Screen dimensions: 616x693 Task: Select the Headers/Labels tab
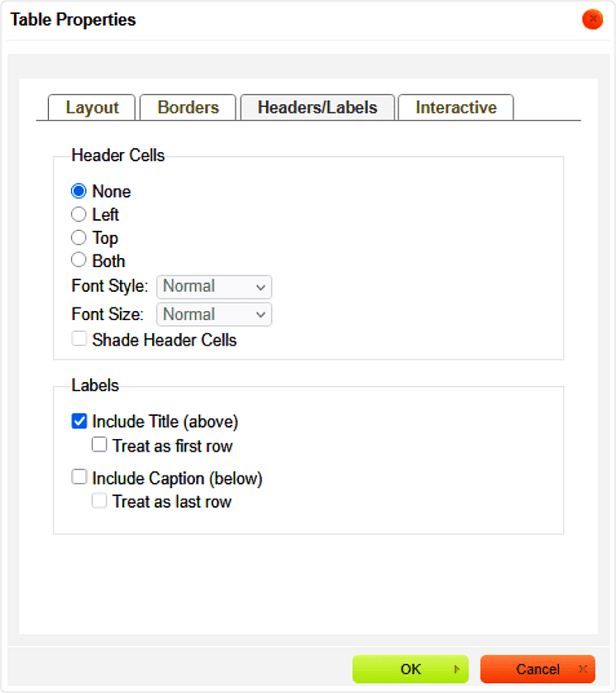(x=317, y=108)
